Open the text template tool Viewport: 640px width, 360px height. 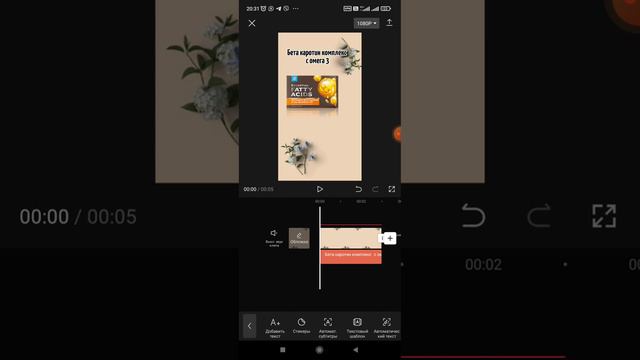click(x=357, y=328)
